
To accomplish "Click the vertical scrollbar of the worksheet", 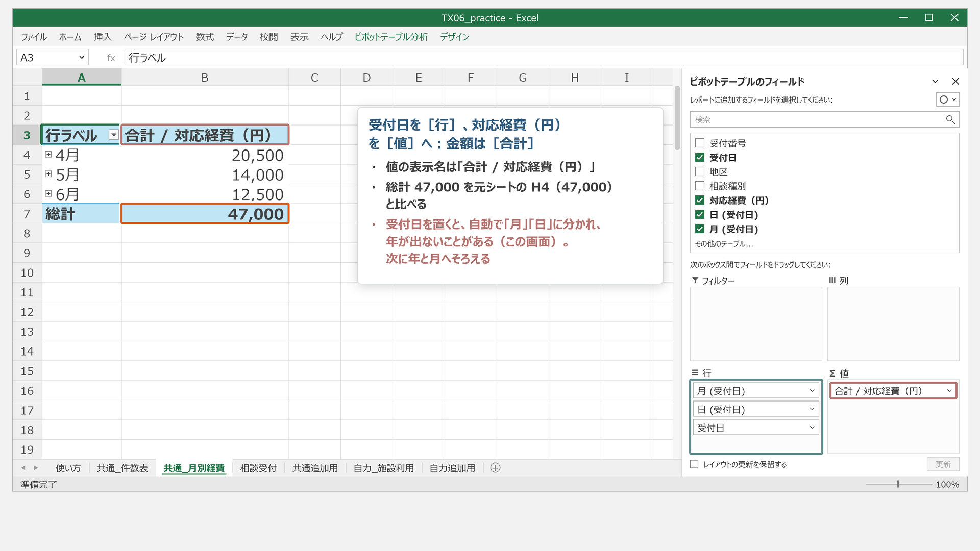I will tap(677, 118).
